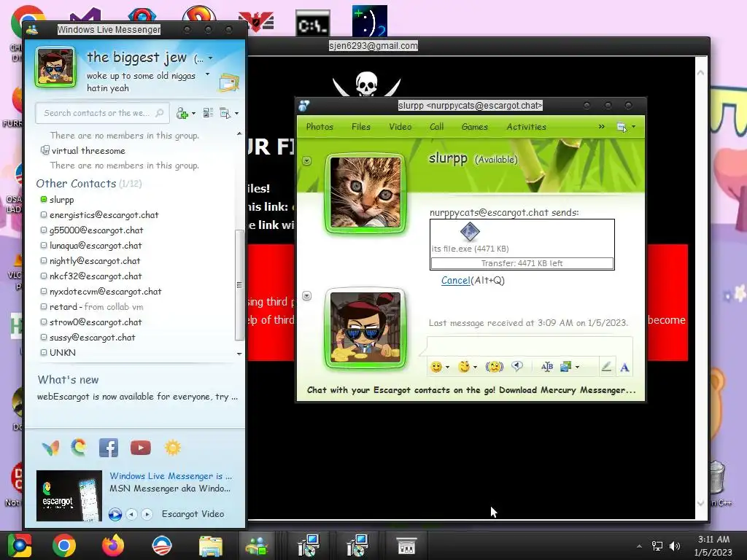This screenshot has height=560, width=747.
Task: Click the change font A icon
Action: (x=624, y=367)
